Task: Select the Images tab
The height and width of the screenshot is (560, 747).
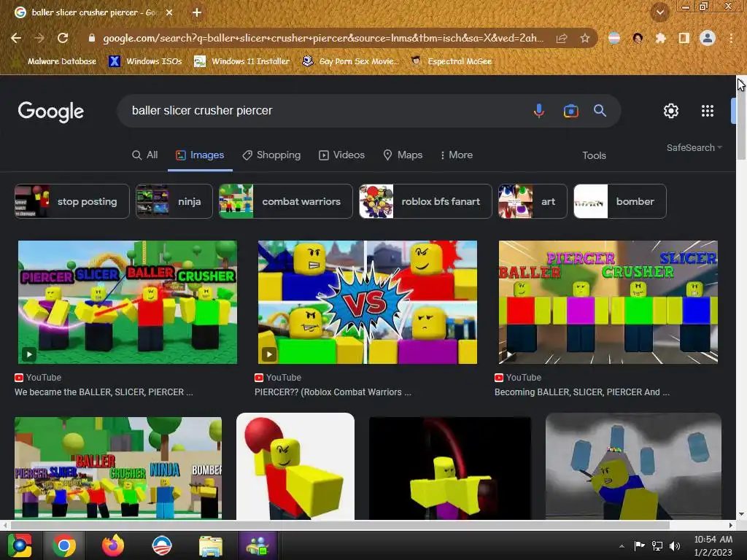Action: [200, 155]
